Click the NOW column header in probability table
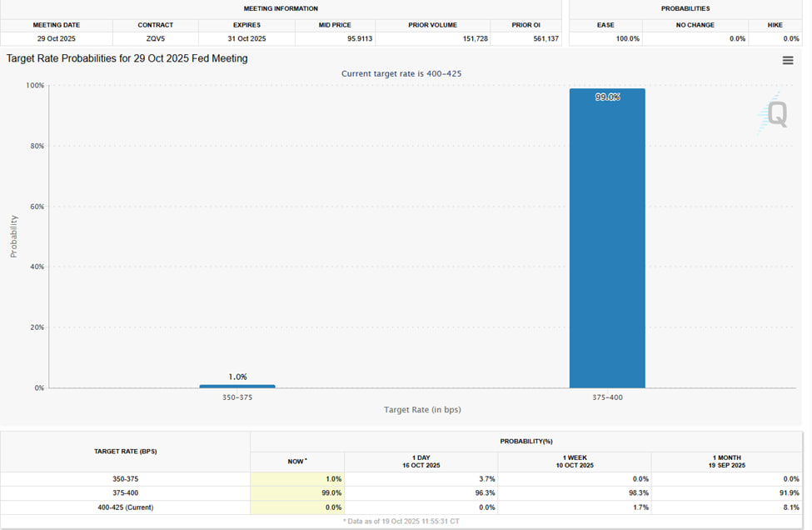This screenshot has width=812, height=530. tap(296, 461)
